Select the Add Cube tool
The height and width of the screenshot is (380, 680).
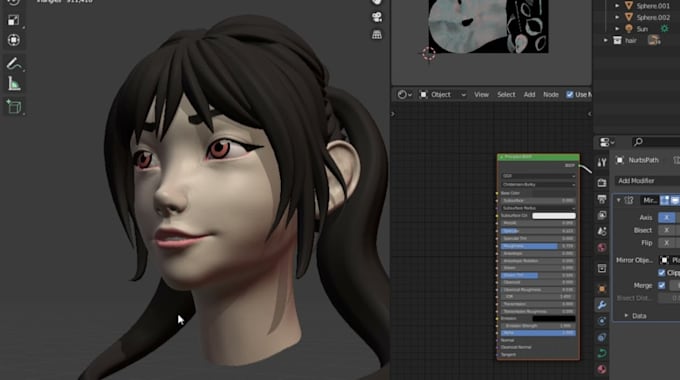(x=13, y=106)
